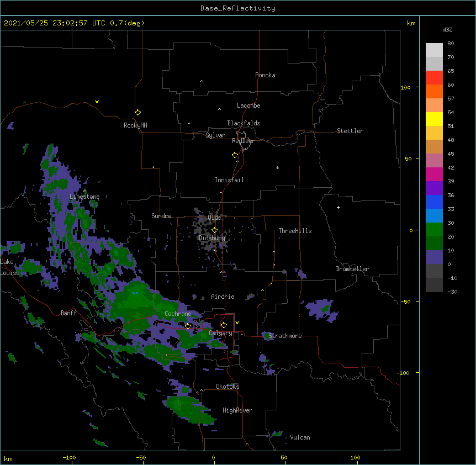Click the Blackfalds city label
The image size is (476, 465).
click(244, 123)
